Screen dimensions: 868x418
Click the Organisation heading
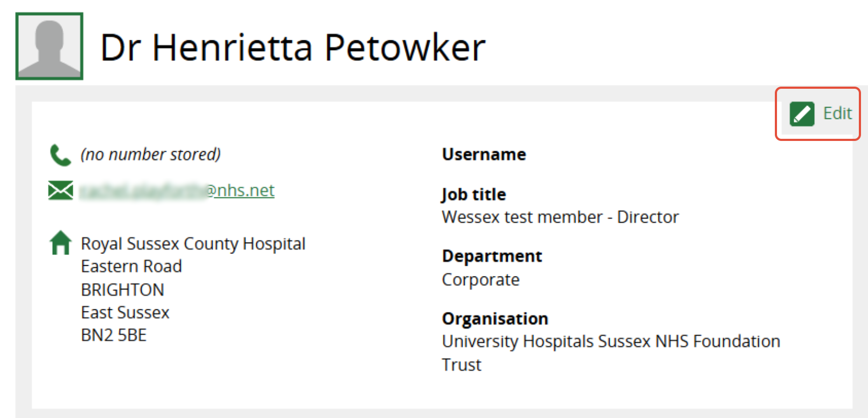coord(495,318)
